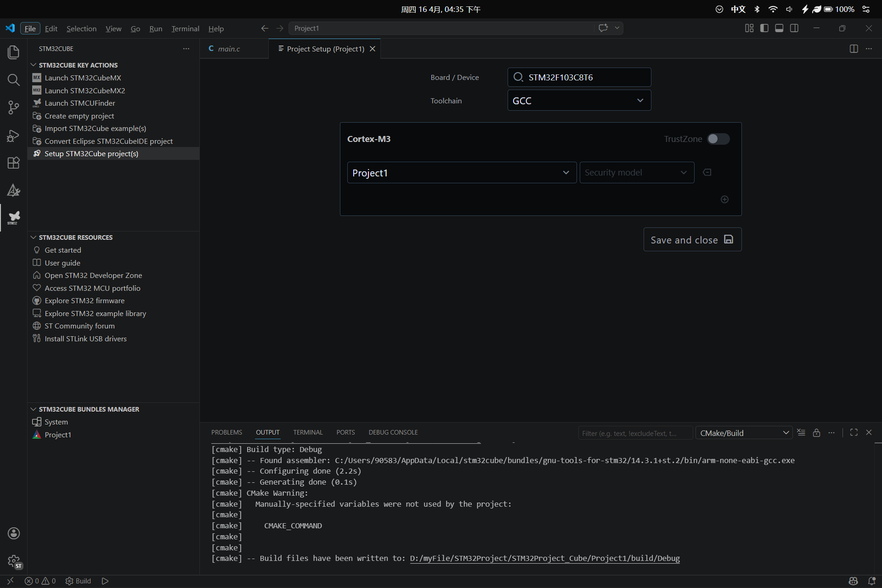Open the Explorer view in activity bar

[13, 52]
